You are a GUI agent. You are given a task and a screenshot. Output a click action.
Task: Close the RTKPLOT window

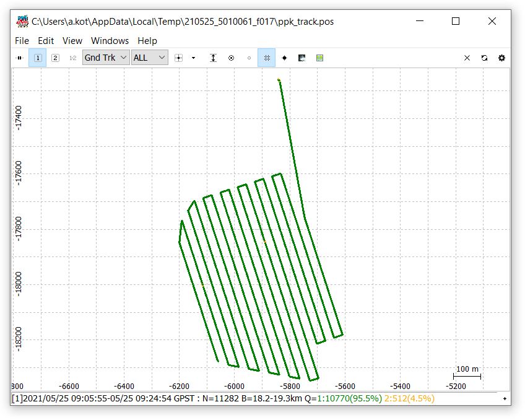(x=492, y=21)
